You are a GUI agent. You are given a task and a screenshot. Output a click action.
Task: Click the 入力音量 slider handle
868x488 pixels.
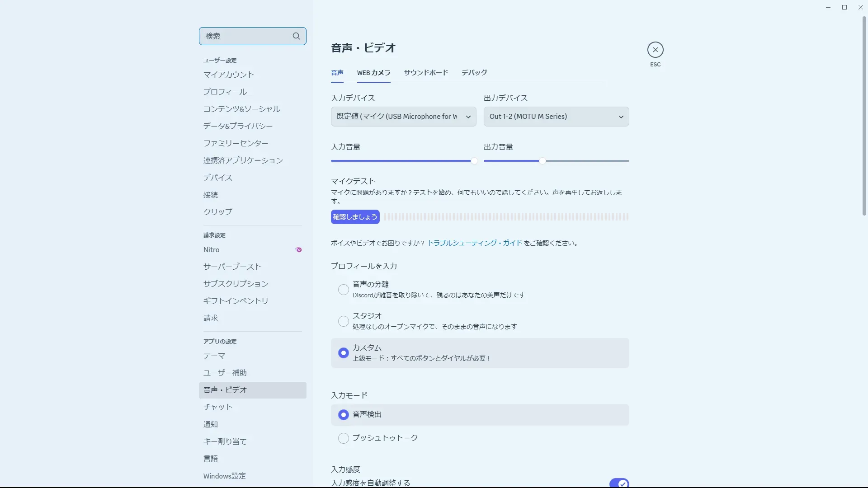point(474,161)
